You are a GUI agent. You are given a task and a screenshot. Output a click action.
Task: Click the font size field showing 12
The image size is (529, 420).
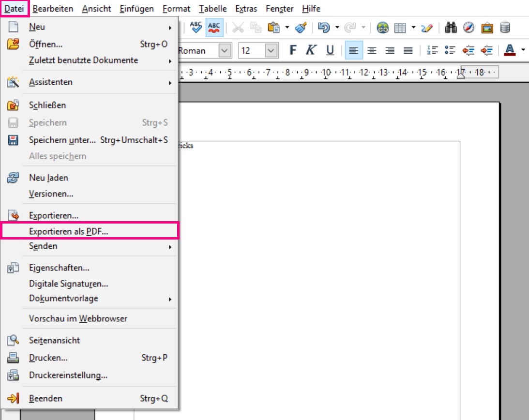pos(251,51)
